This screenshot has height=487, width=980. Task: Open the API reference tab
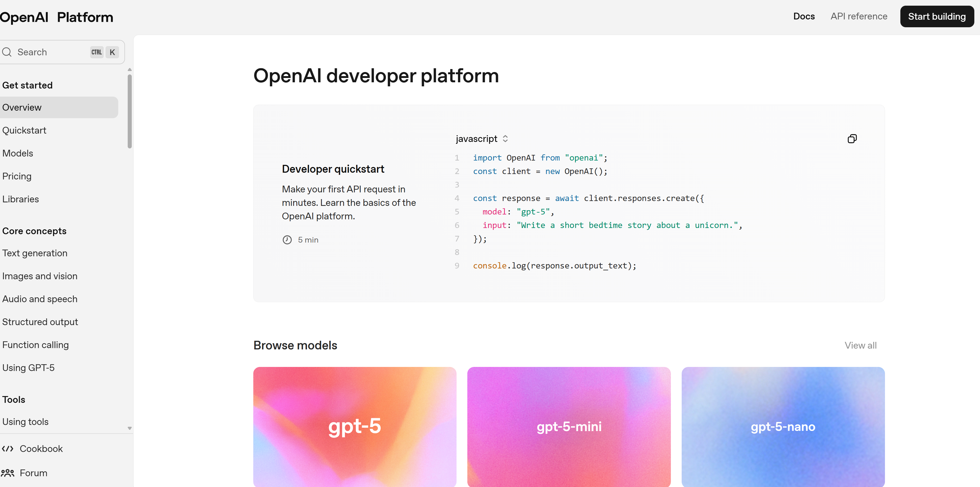coord(859,16)
